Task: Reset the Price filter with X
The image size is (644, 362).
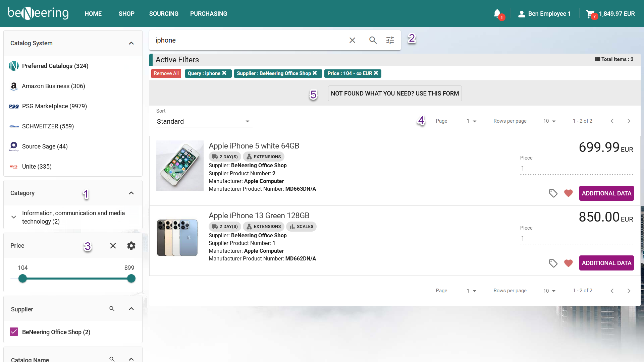Action: pyautogui.click(x=113, y=246)
